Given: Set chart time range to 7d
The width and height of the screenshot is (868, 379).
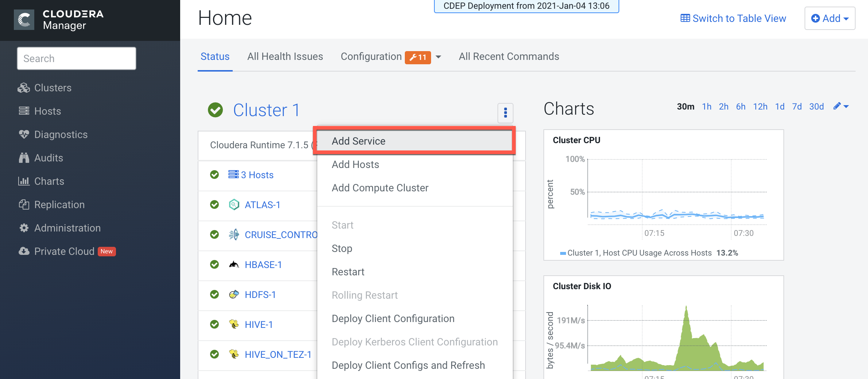Looking at the screenshot, I should [x=797, y=107].
